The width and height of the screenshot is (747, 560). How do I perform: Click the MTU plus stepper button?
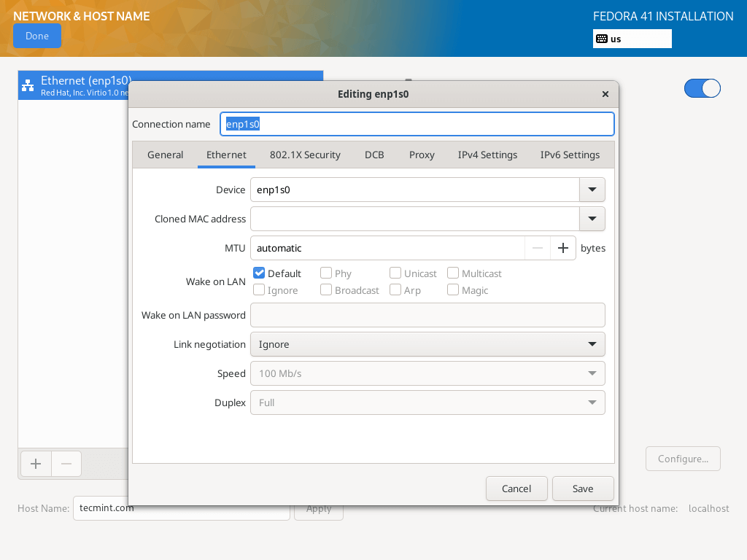[562, 248]
